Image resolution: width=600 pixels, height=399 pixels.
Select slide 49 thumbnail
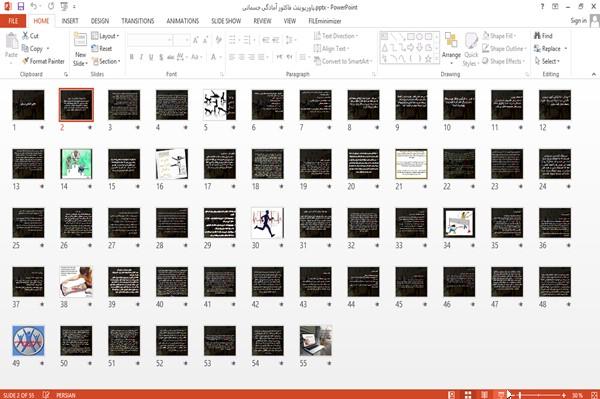(28, 340)
